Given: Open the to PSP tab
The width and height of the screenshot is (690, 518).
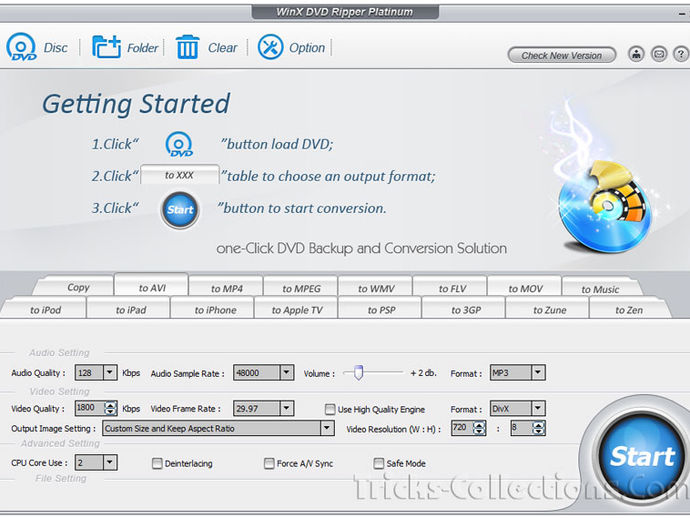Looking at the screenshot, I should [381, 309].
